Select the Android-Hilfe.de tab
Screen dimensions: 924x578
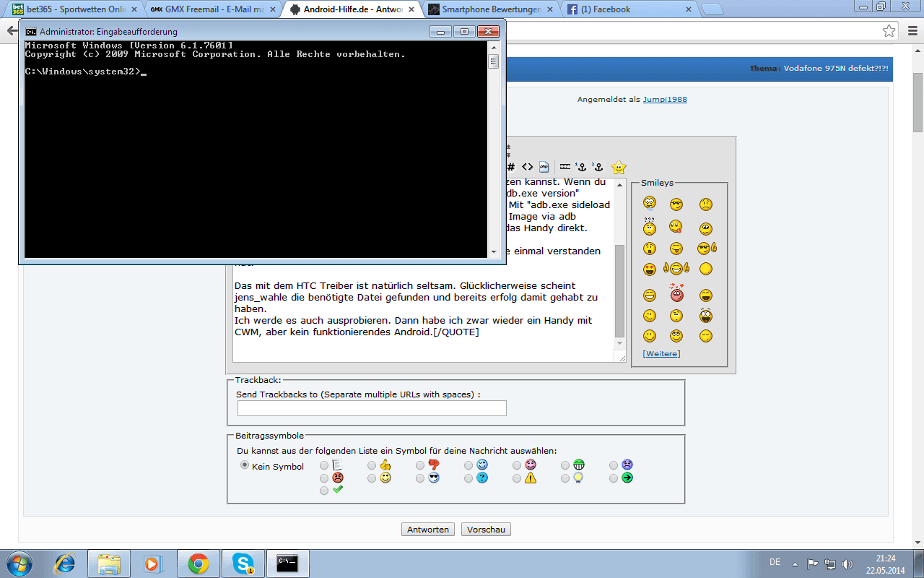[x=352, y=9]
